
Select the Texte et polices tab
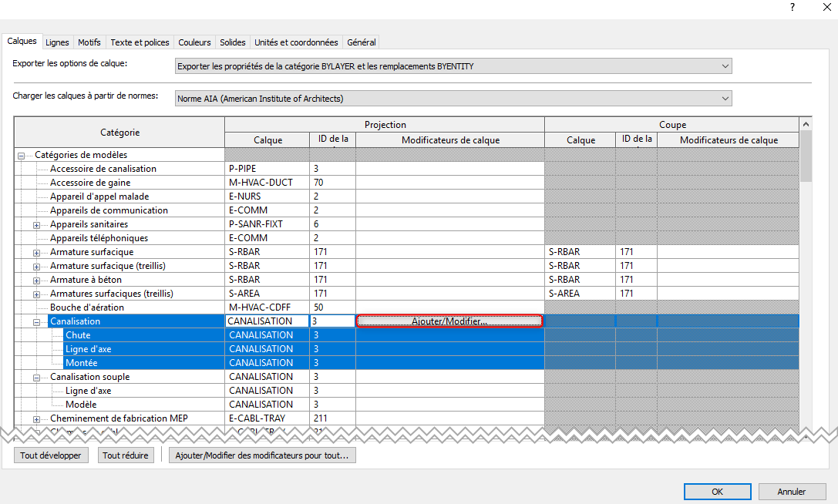click(140, 42)
